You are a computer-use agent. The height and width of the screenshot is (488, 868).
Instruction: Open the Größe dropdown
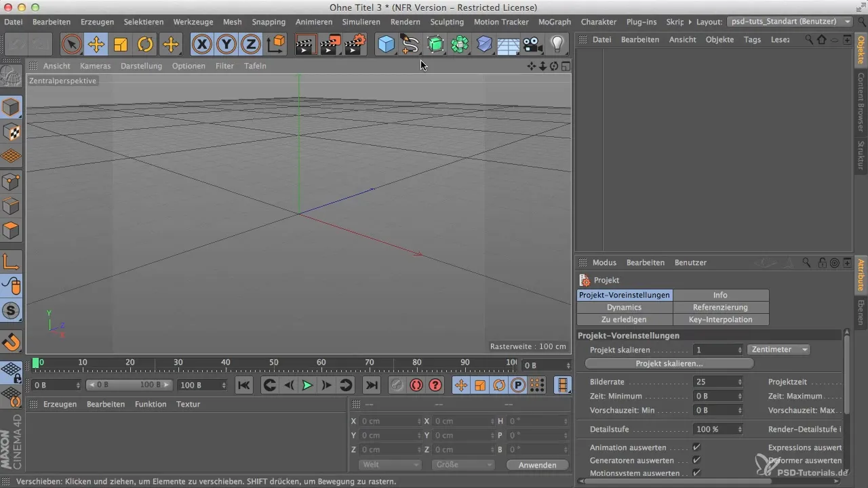(462, 465)
